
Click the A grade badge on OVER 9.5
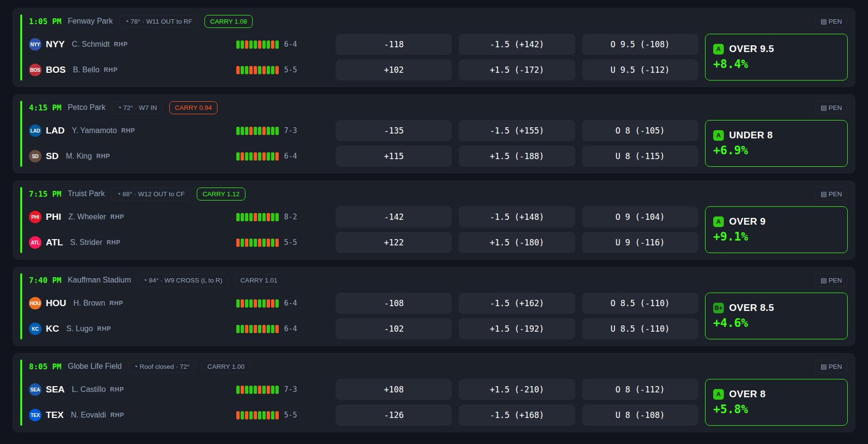tap(719, 49)
